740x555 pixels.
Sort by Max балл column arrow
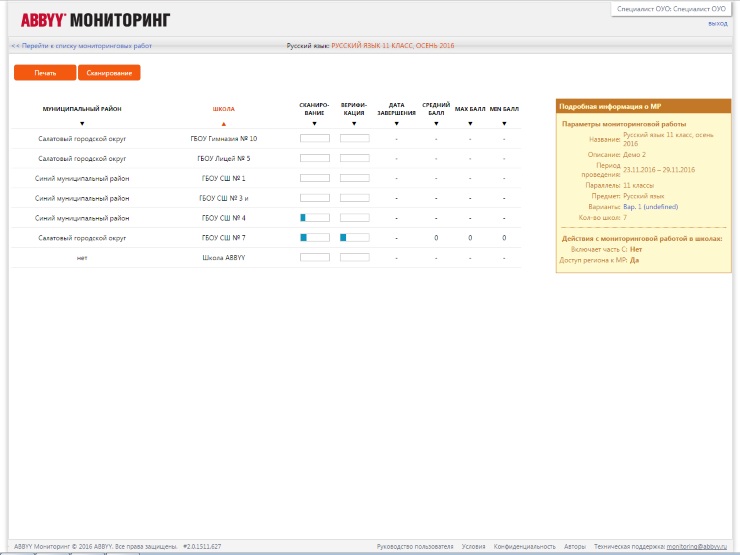point(470,124)
